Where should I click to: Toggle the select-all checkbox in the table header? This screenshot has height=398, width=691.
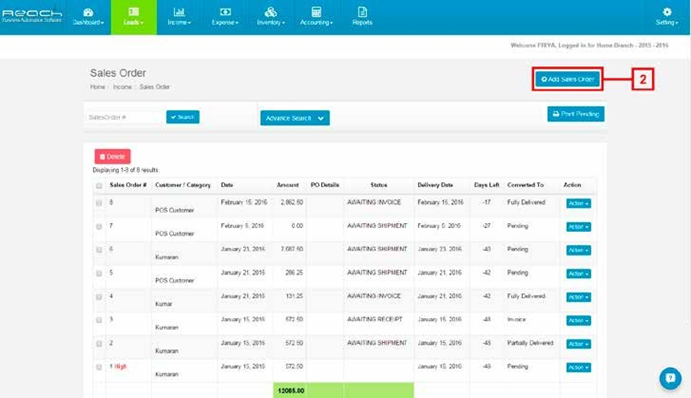99,186
